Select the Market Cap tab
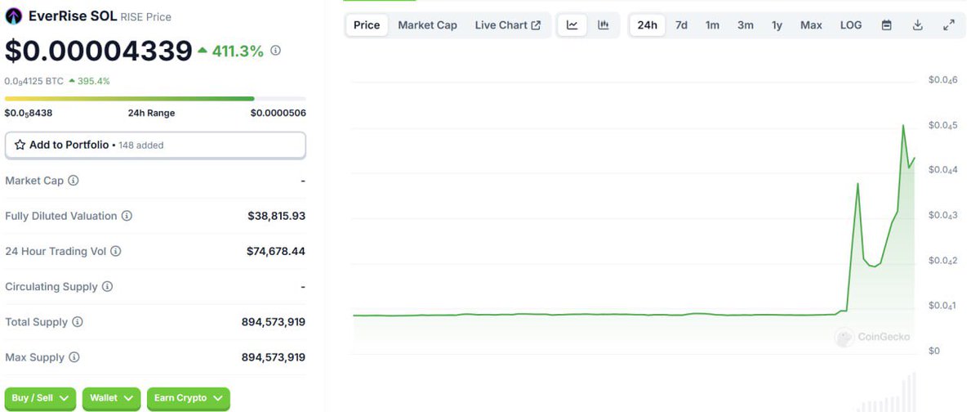980x412 pixels. [427, 25]
